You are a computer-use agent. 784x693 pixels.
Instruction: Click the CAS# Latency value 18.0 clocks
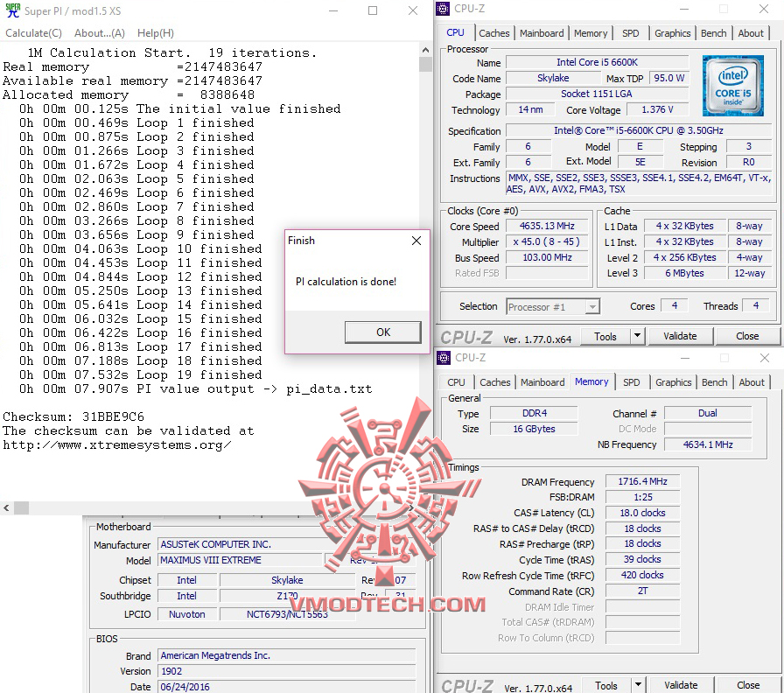click(642, 513)
